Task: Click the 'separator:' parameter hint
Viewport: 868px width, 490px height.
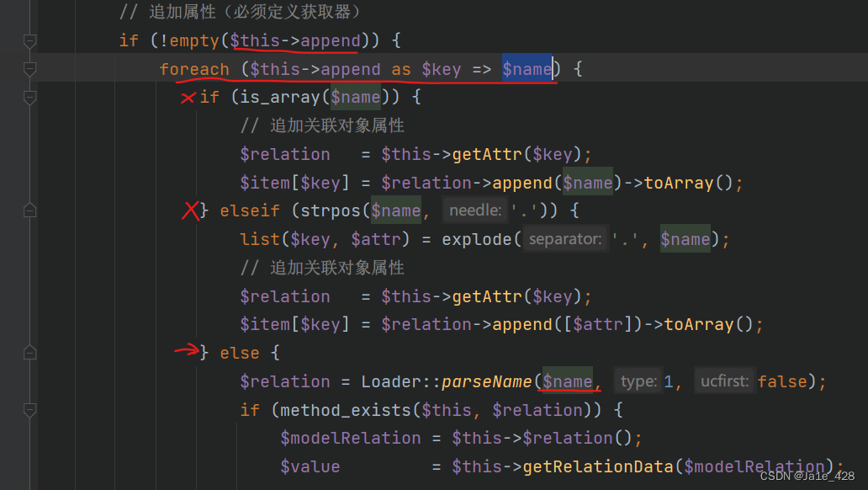Action: click(x=565, y=239)
